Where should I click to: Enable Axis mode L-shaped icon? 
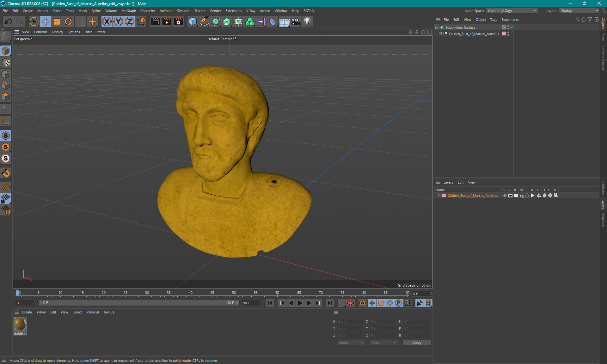[6, 121]
